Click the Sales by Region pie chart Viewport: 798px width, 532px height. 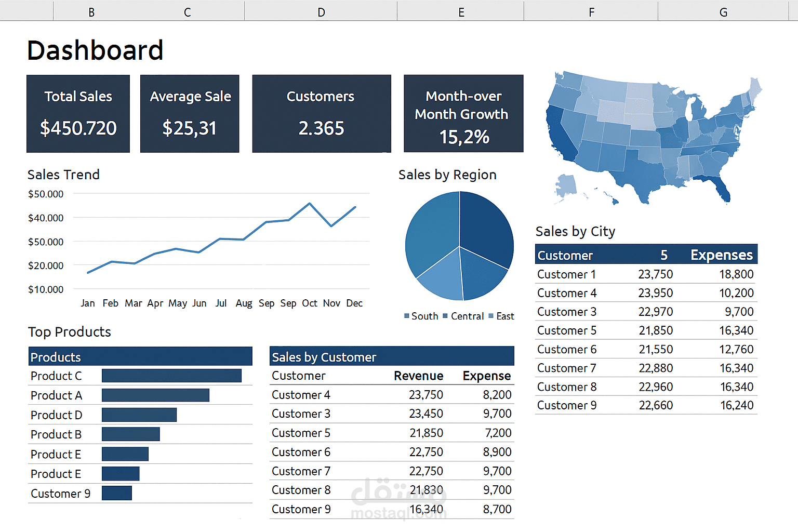460,246
